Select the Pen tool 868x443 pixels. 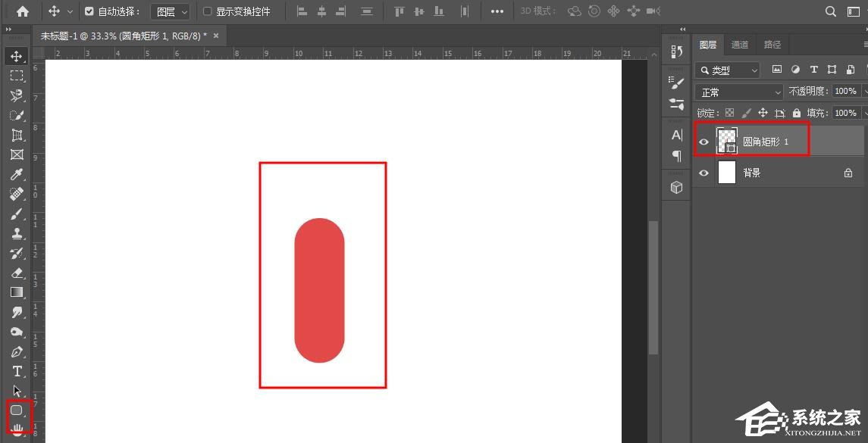click(x=17, y=351)
